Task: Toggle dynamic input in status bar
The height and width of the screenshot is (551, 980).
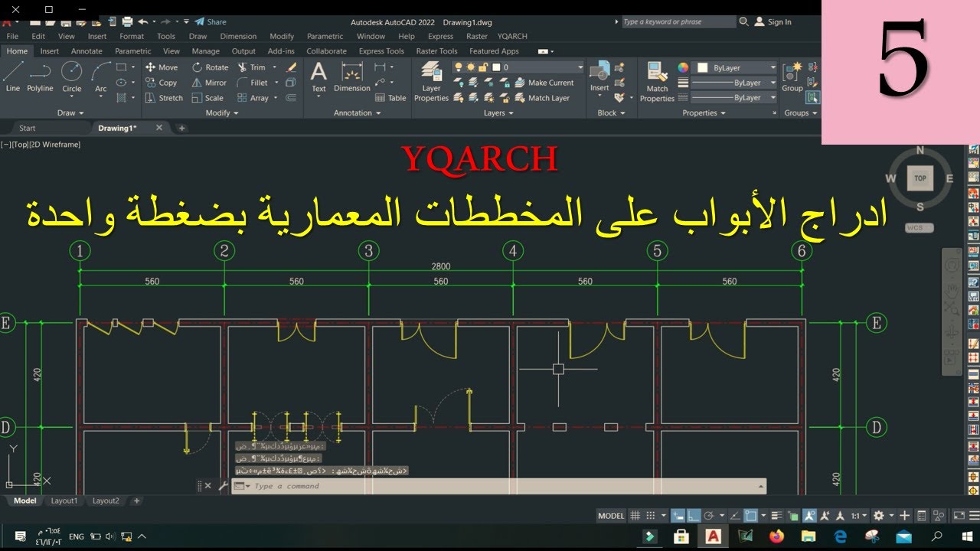Action: [678, 516]
